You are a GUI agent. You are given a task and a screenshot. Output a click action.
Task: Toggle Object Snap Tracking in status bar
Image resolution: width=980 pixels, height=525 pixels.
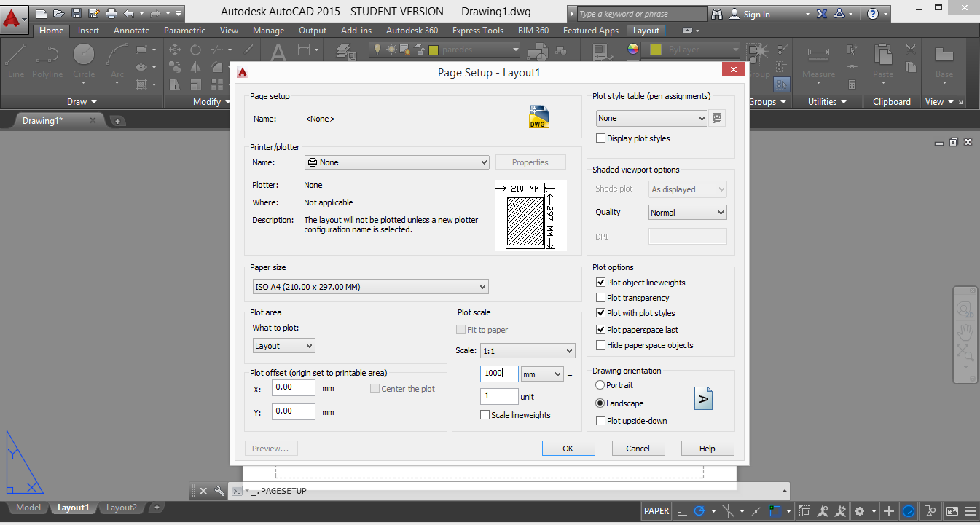pos(757,511)
